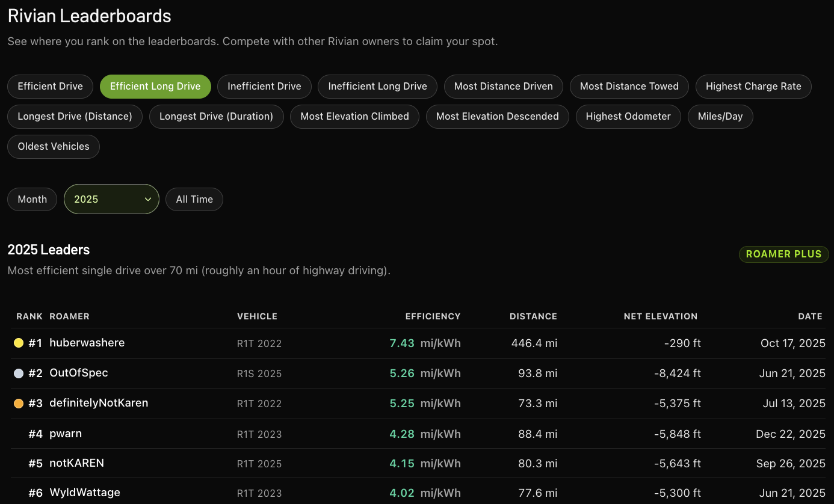Open the Miles/Day leaderboard
834x504 pixels.
[720, 116]
